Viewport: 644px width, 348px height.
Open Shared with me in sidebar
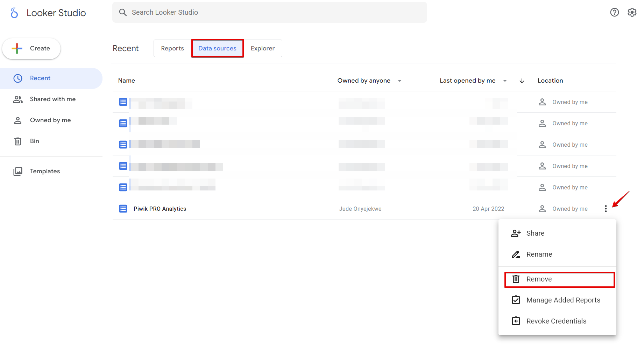pyautogui.click(x=51, y=99)
